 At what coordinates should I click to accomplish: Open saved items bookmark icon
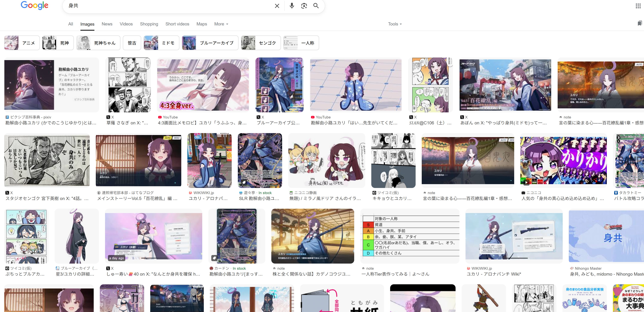click(x=639, y=23)
